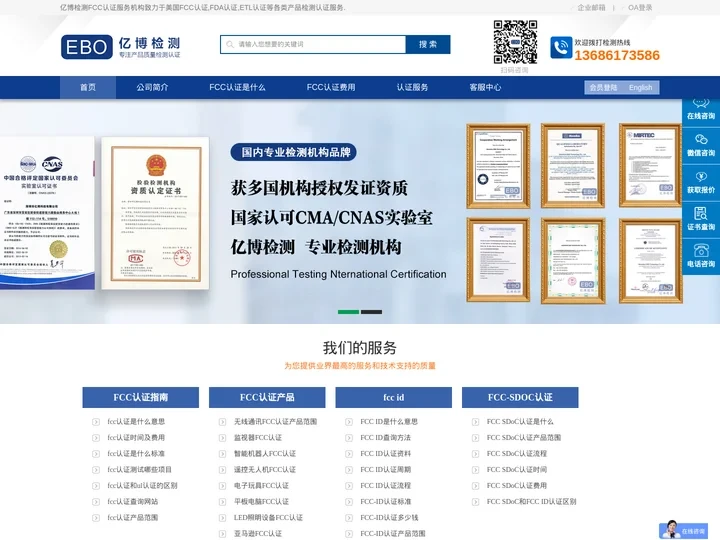720x540 pixels.
Task: Click arrow icon beside fcc认证是什么意思
Action: pyautogui.click(x=96, y=422)
